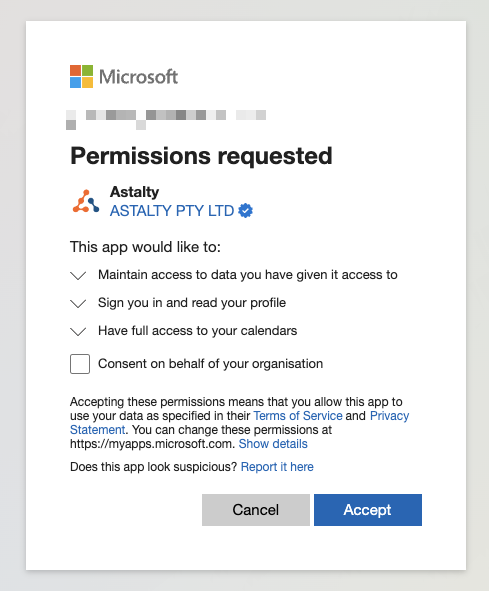Expand full access to calendars chevron
The height and width of the screenshot is (591, 489).
[78, 331]
